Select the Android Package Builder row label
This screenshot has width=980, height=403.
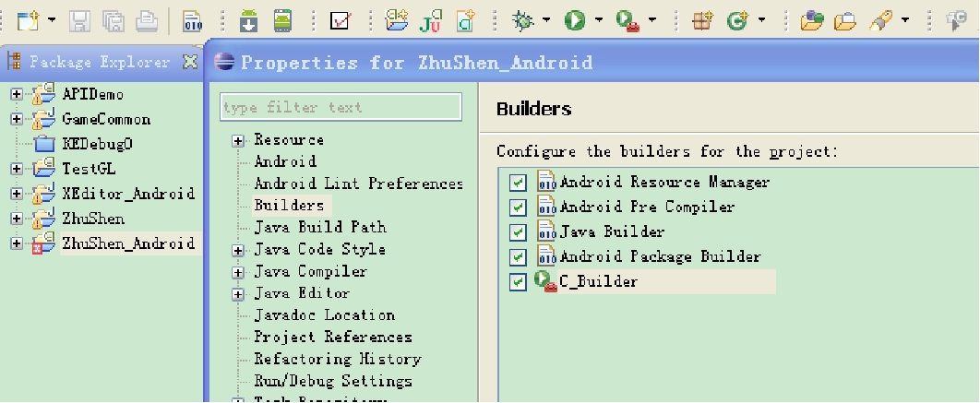coord(661,256)
